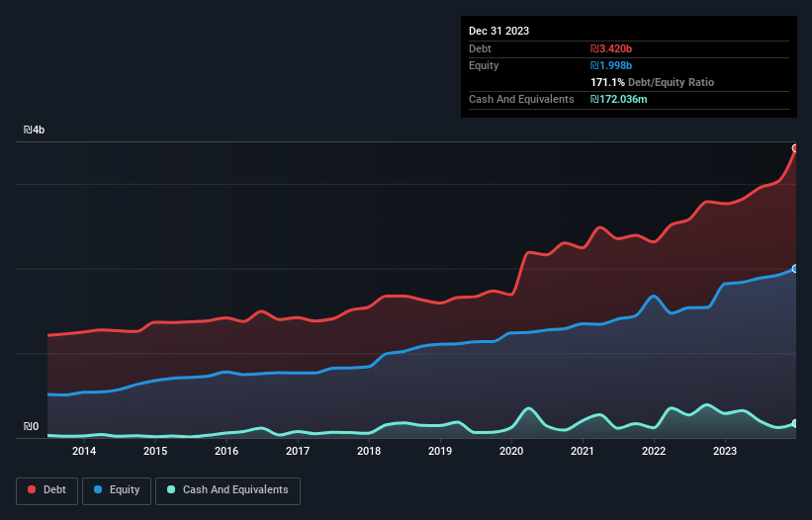The height and width of the screenshot is (520, 812).
Task: Click the ₪172.036m cash value
Action: click(x=619, y=99)
